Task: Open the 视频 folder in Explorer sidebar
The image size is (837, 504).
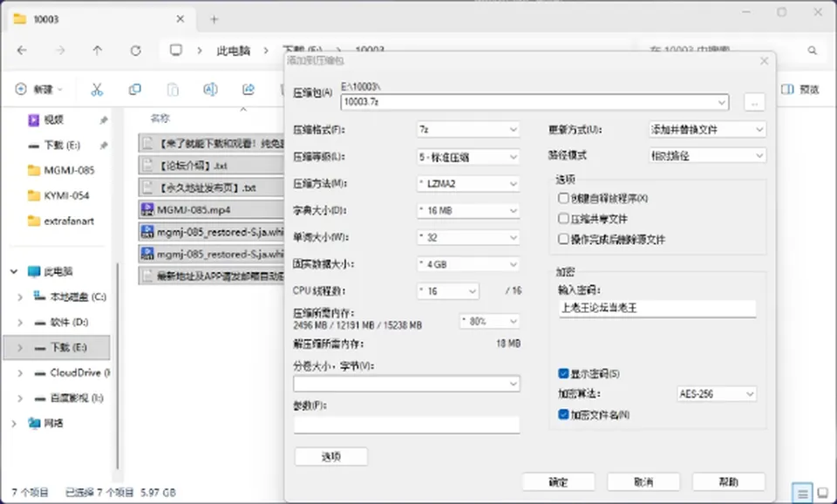Action: [53, 119]
